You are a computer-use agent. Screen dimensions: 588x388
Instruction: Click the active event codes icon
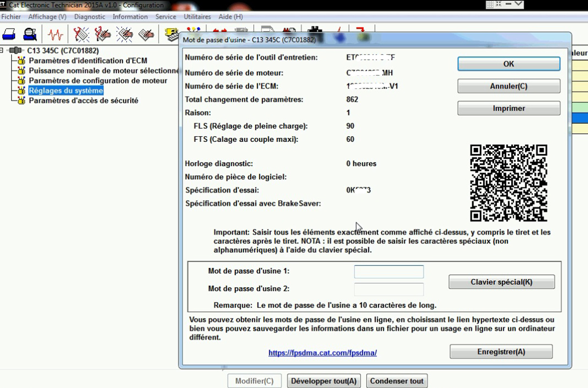124,34
